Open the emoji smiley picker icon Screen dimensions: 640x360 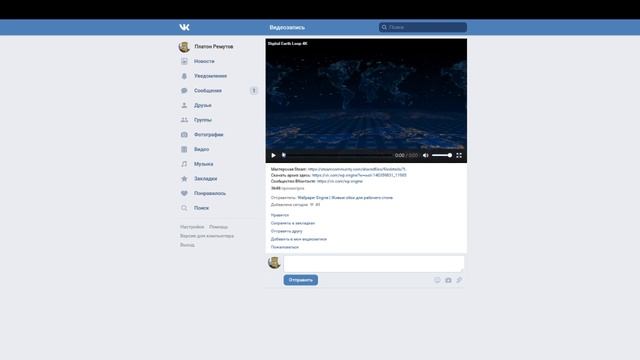(437, 280)
